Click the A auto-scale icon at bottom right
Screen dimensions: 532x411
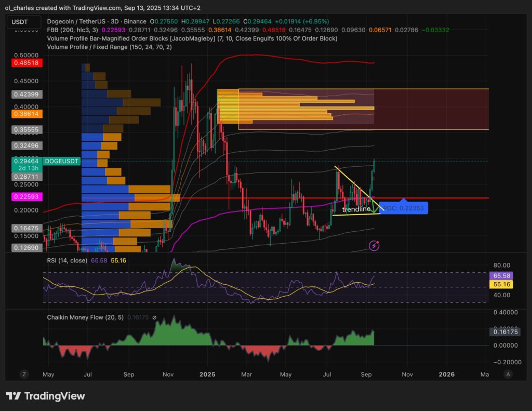click(x=508, y=374)
